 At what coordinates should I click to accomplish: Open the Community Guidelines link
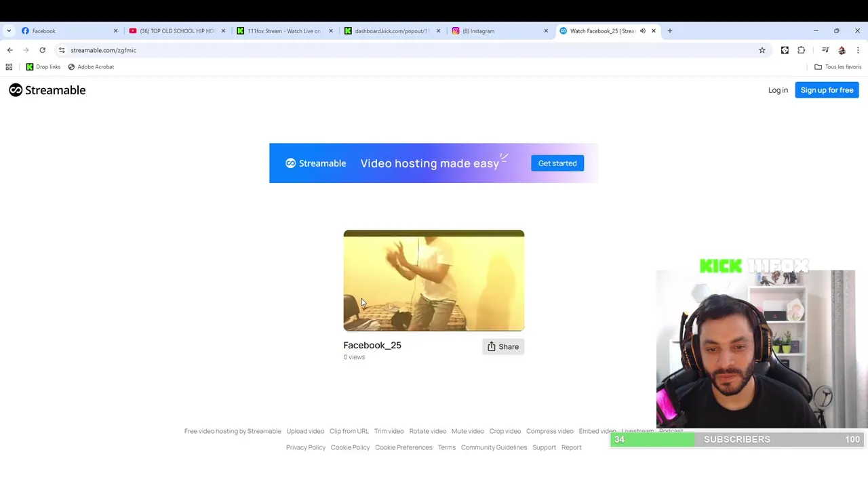coord(494,447)
